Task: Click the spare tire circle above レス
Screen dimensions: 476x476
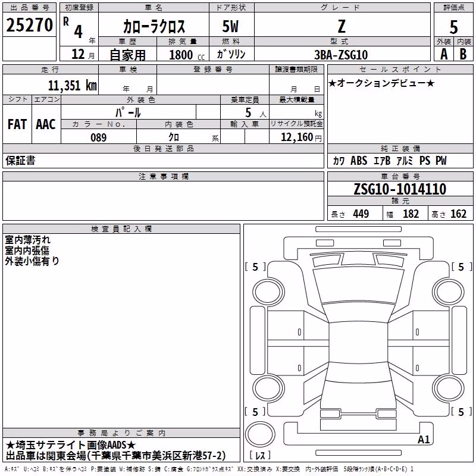Action: tap(260, 434)
